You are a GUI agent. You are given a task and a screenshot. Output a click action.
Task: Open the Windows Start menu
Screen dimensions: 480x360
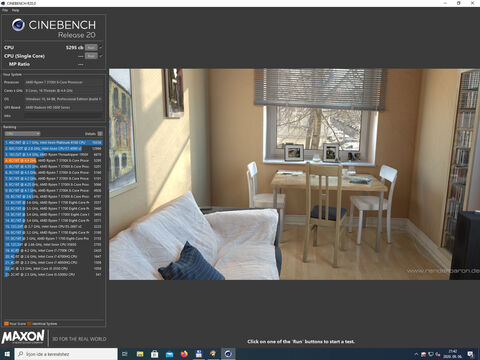tap(7, 354)
